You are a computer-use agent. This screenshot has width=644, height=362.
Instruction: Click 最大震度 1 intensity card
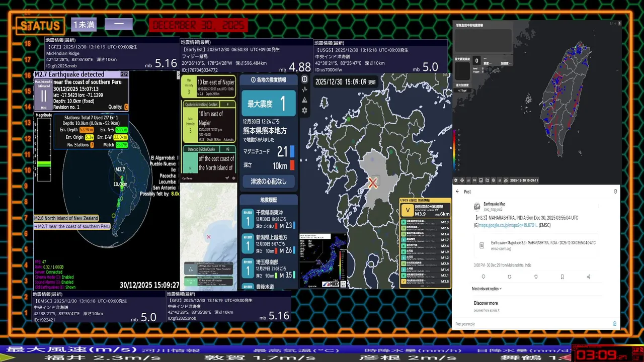pyautogui.click(x=269, y=104)
